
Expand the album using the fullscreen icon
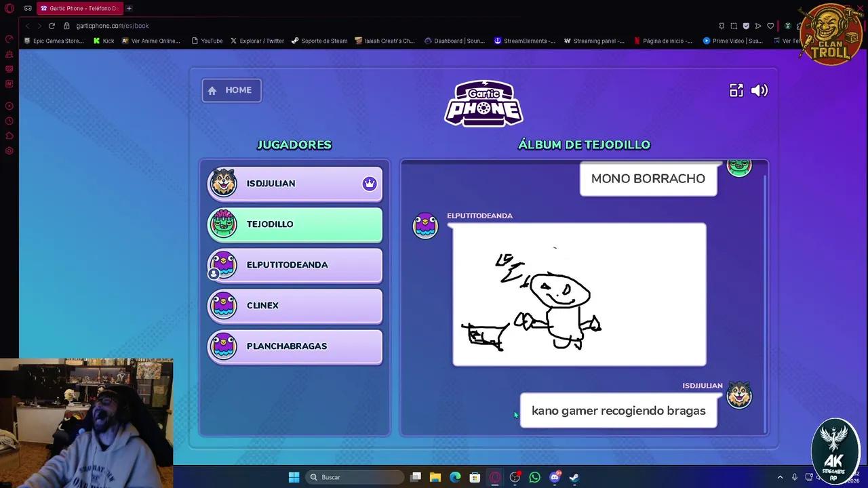(x=736, y=90)
